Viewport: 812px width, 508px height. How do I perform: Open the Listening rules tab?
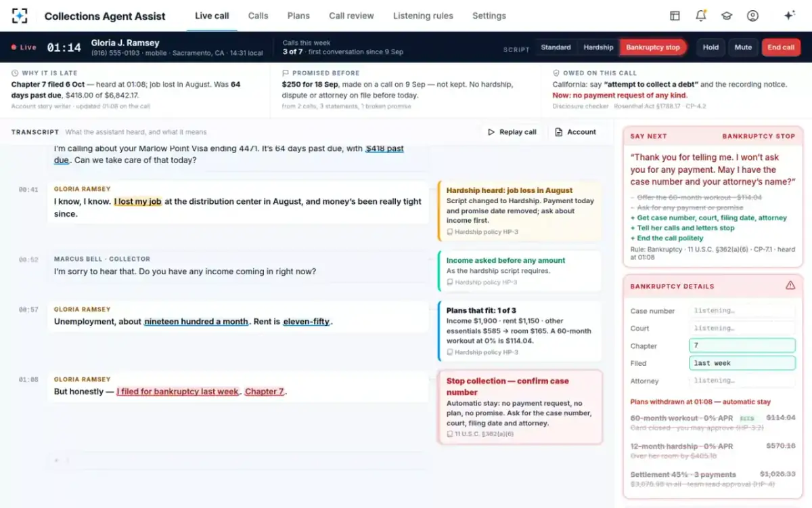coord(423,16)
